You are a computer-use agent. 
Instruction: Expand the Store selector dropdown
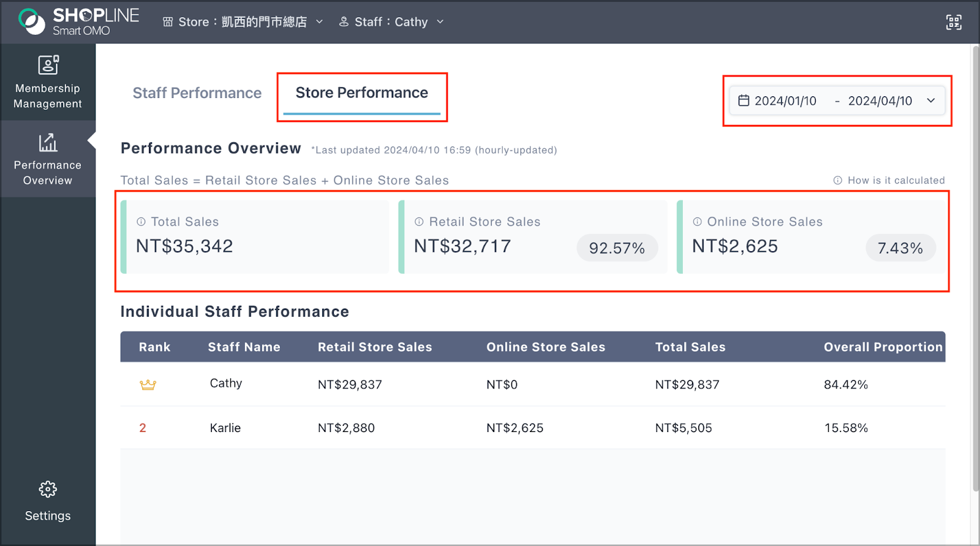[x=319, y=22]
